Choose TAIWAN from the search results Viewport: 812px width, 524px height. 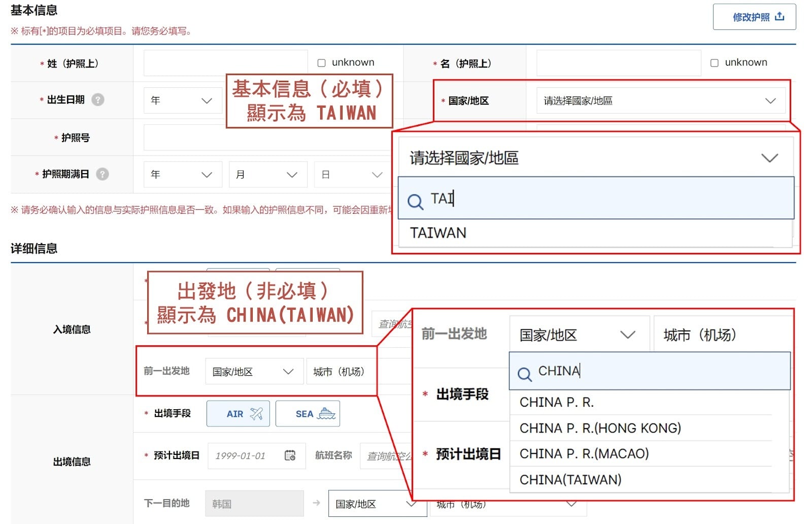[438, 233]
